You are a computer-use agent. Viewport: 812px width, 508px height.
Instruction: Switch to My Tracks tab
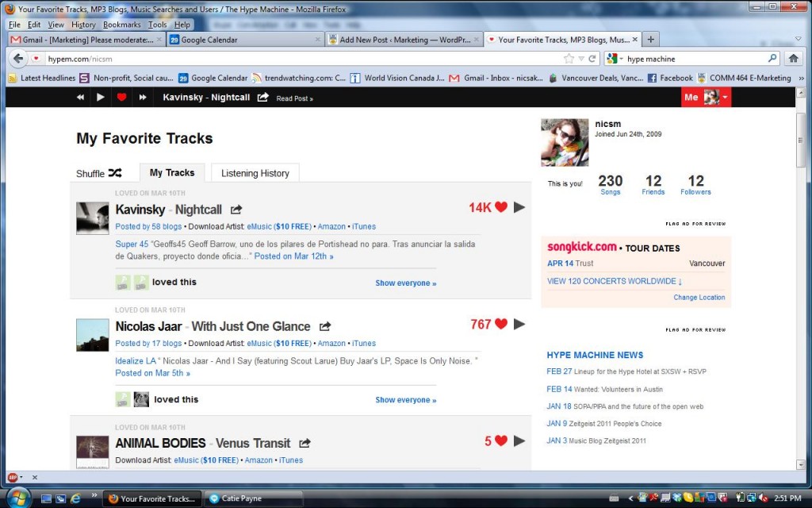(172, 172)
